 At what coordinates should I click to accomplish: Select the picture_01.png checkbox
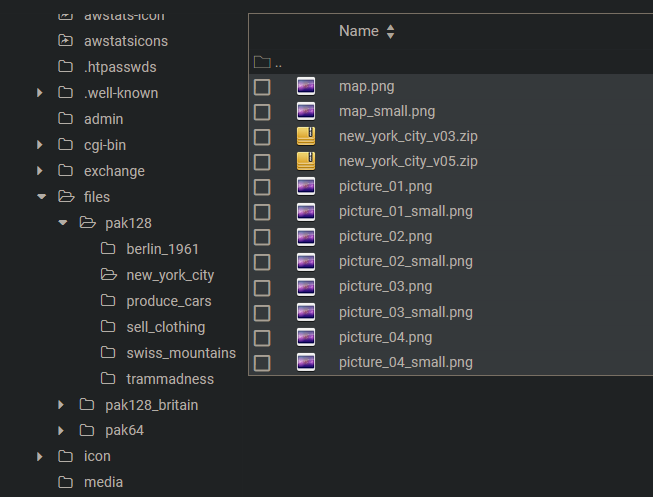point(262,187)
